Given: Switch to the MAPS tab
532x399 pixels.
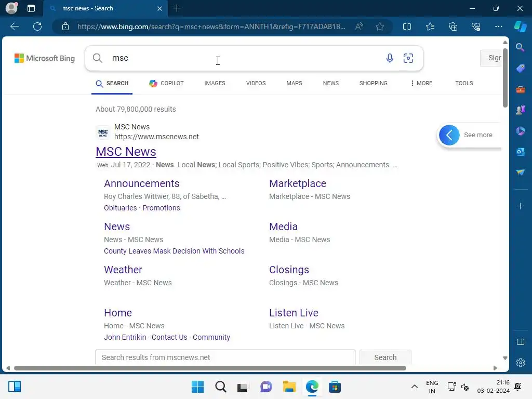Looking at the screenshot, I should [294, 83].
